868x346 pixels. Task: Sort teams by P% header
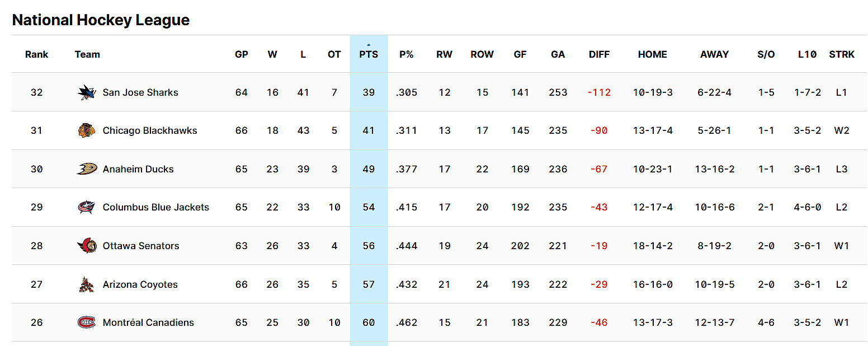click(x=407, y=54)
